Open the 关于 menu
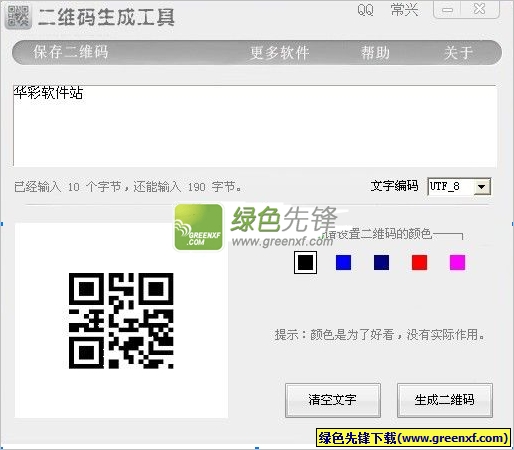This screenshot has width=514, height=450. [x=459, y=53]
